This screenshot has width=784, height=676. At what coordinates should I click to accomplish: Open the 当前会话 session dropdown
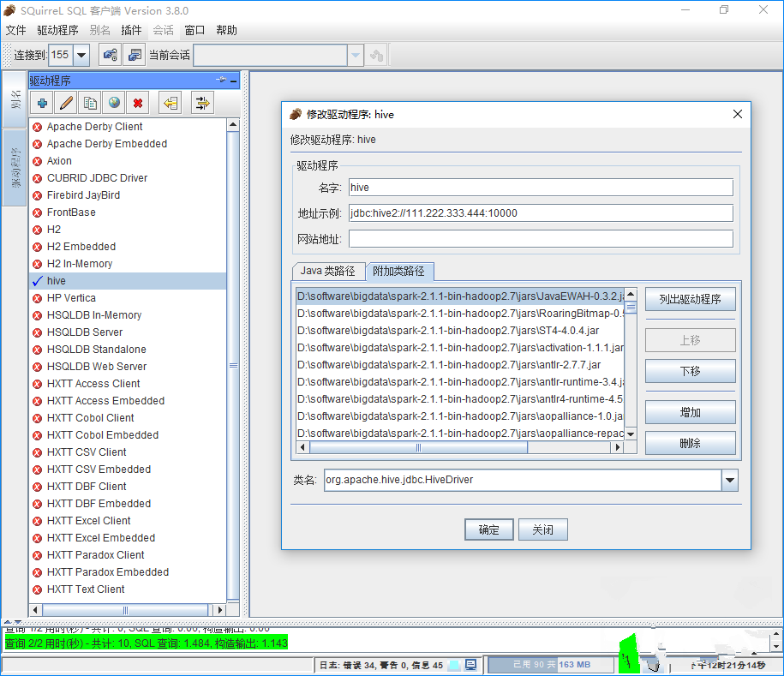pos(356,55)
